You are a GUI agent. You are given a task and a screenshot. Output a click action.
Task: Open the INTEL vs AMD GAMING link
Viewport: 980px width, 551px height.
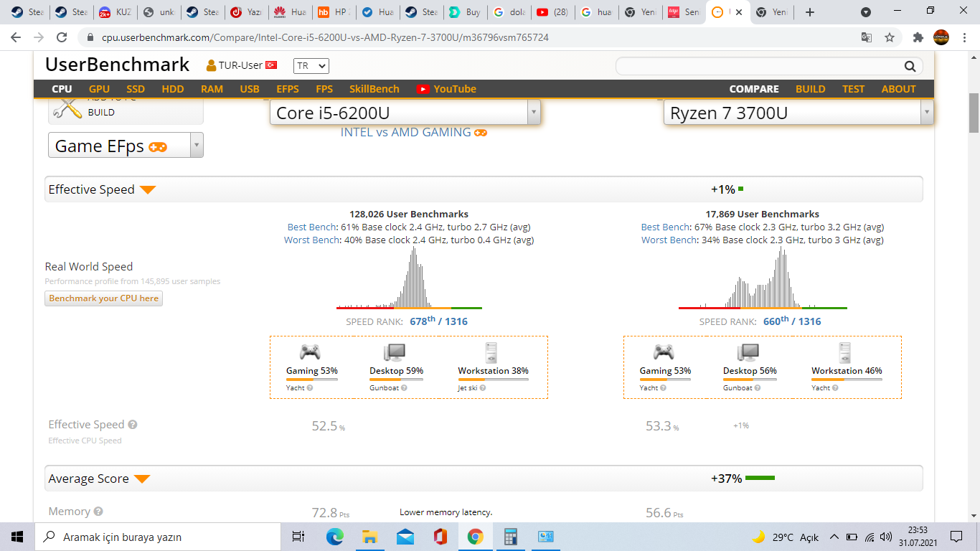coord(414,132)
